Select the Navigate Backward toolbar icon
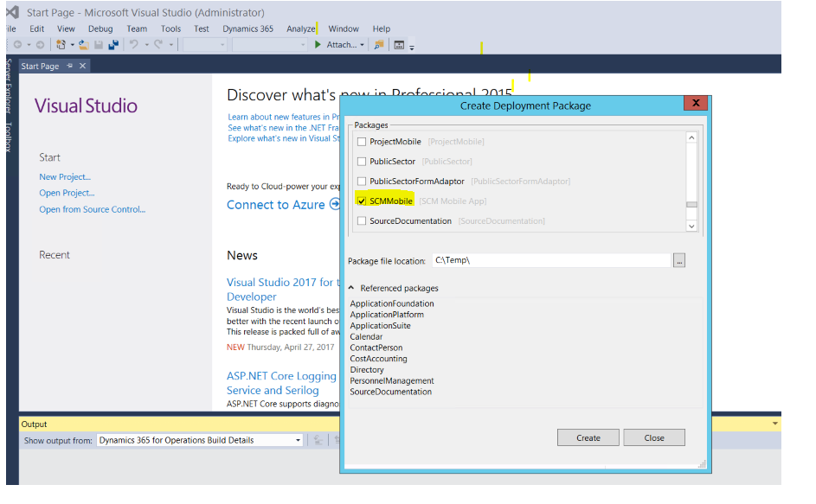This screenshot has width=816, height=504. coord(18,44)
